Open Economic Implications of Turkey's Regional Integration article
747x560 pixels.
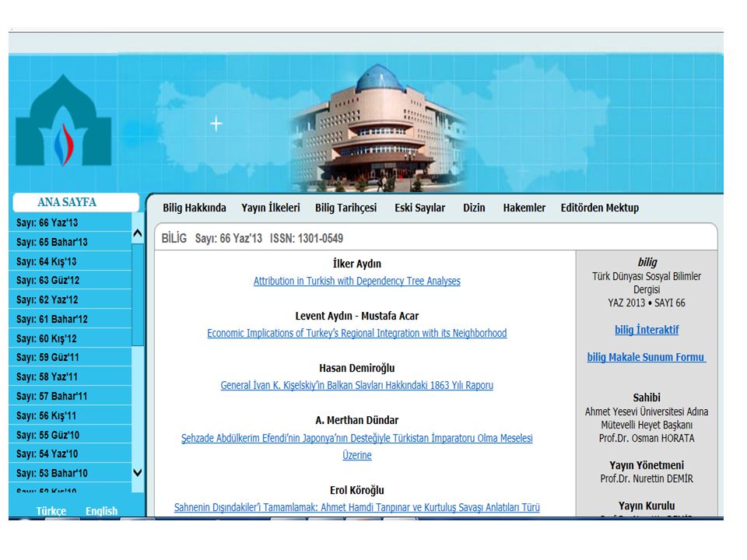(357, 334)
